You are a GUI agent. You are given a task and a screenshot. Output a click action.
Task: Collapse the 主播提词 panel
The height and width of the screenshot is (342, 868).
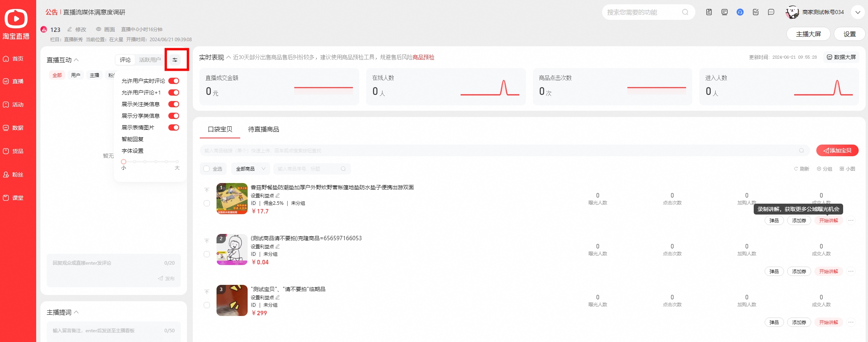pos(76,312)
